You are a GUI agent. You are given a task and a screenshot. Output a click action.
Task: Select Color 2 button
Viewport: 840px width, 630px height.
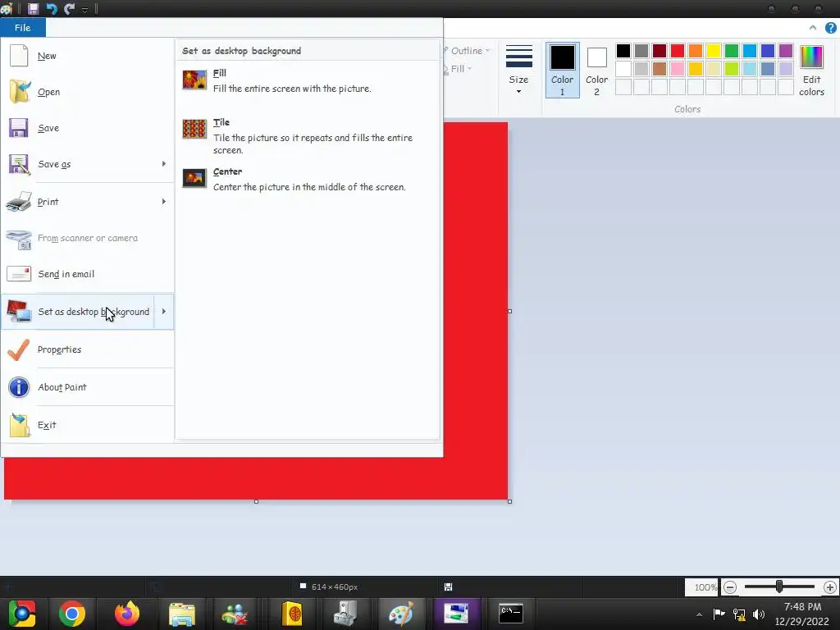coord(596,71)
